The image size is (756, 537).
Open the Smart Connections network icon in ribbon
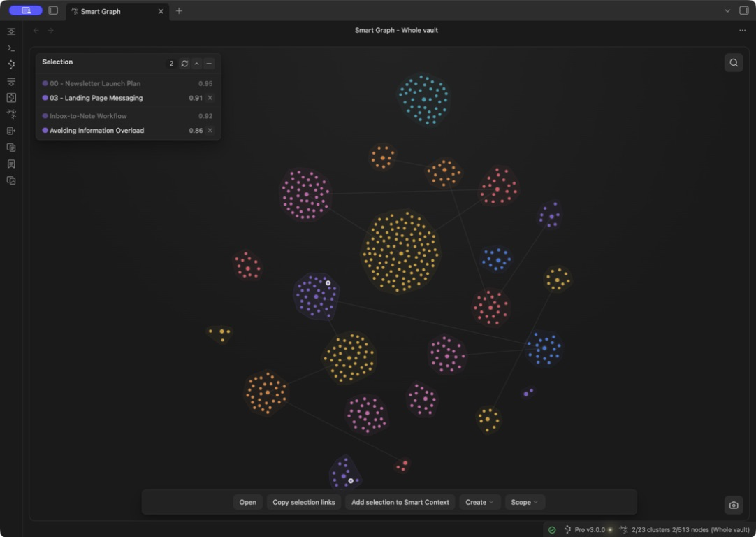[x=11, y=64]
